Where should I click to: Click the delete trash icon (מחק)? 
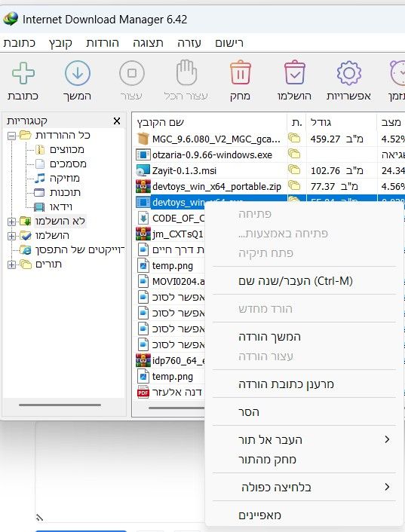[241, 72]
